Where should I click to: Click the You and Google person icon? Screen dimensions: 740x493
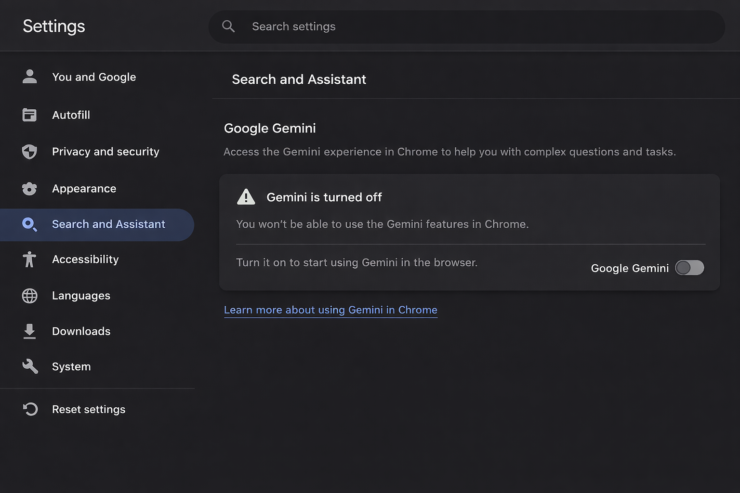[x=30, y=77]
